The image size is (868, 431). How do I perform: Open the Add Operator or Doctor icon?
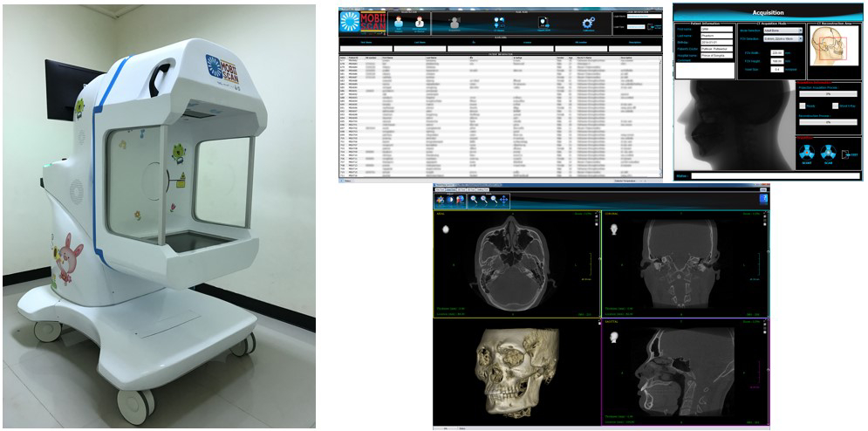420,22
